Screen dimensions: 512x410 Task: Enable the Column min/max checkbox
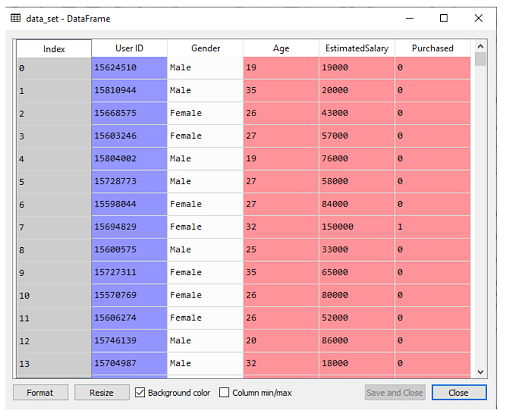tap(224, 392)
